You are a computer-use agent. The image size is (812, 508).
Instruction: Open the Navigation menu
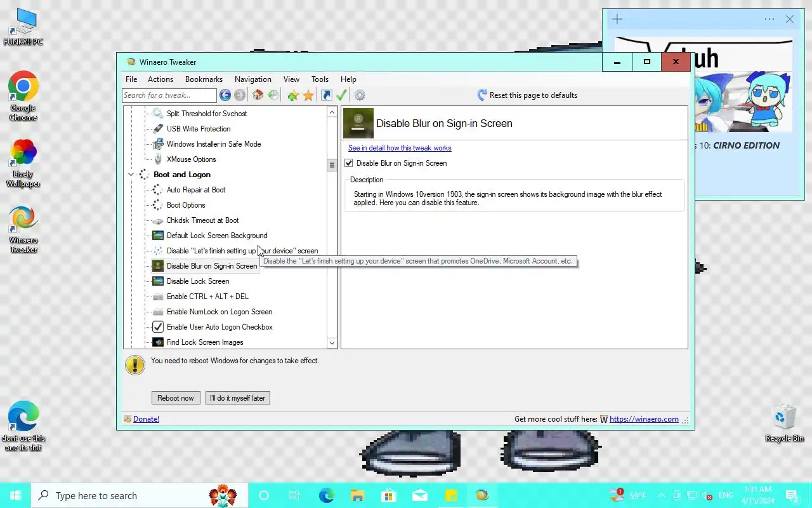tap(253, 79)
